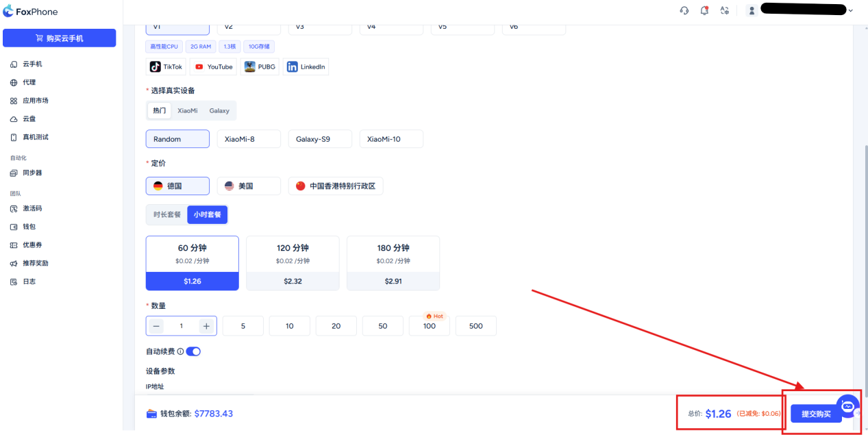Decrease quantity with the minus button

pos(157,326)
